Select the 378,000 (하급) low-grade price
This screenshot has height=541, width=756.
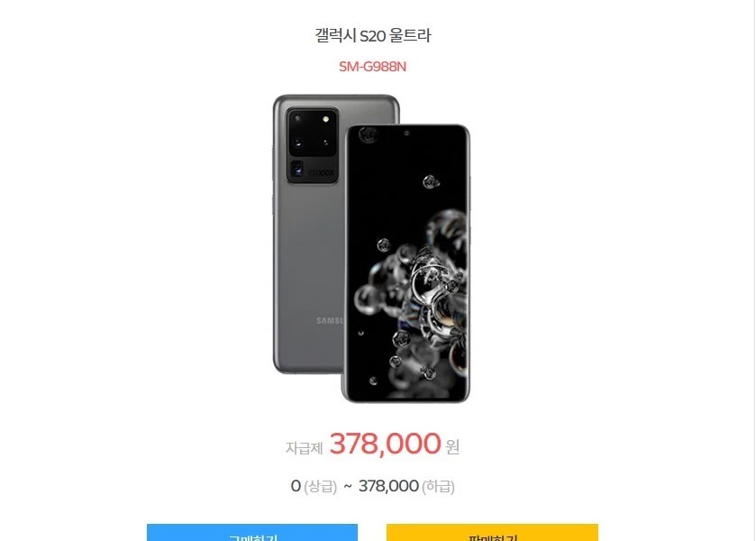pyautogui.click(x=406, y=486)
